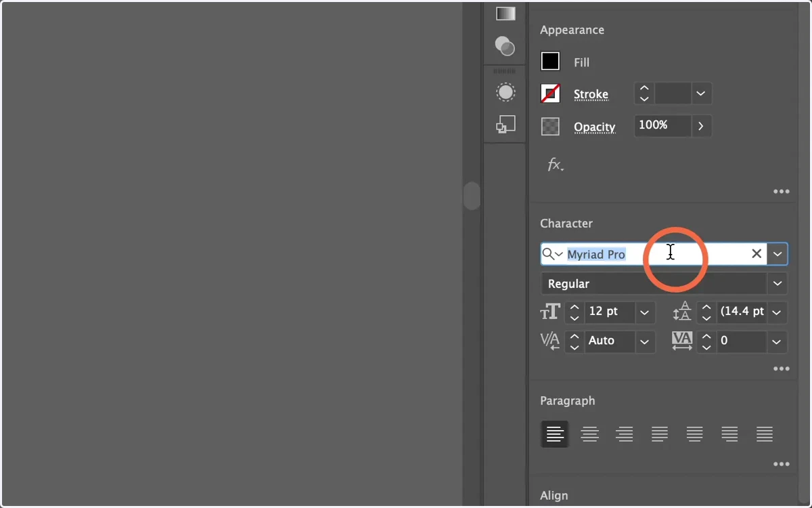Select Align right paragraph button
812x508 pixels.
(x=625, y=434)
